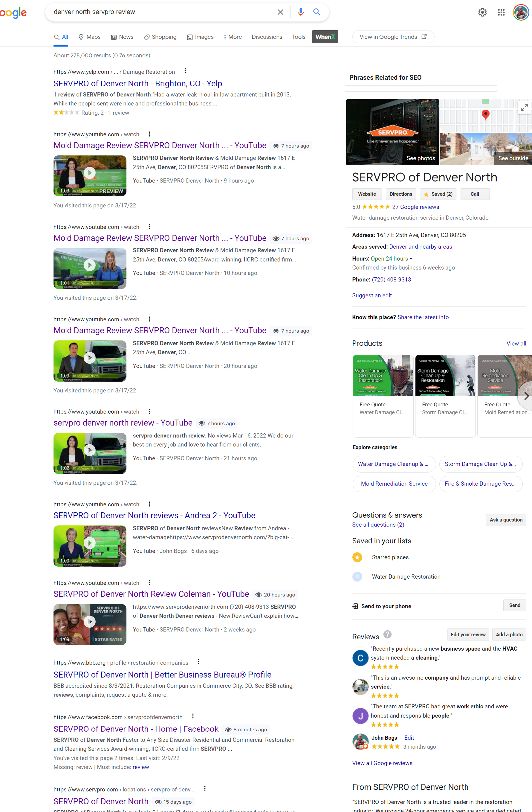Screen dimensions: 532x812
Task: Select the All results tab
Action: (x=61, y=37)
